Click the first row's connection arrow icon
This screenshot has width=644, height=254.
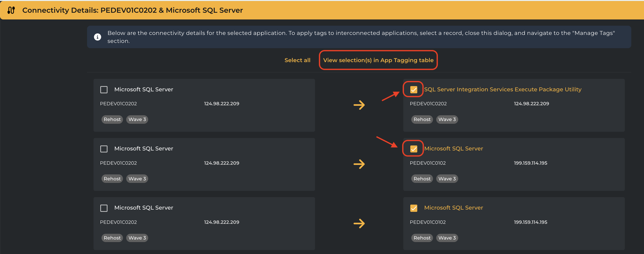[359, 105]
